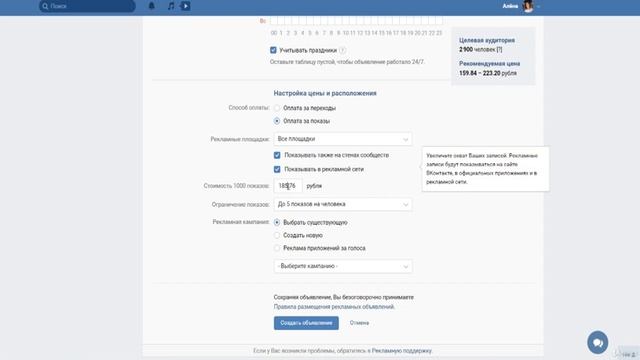Click the 'Отмена' link
The height and width of the screenshot is (360, 640).
359,323
